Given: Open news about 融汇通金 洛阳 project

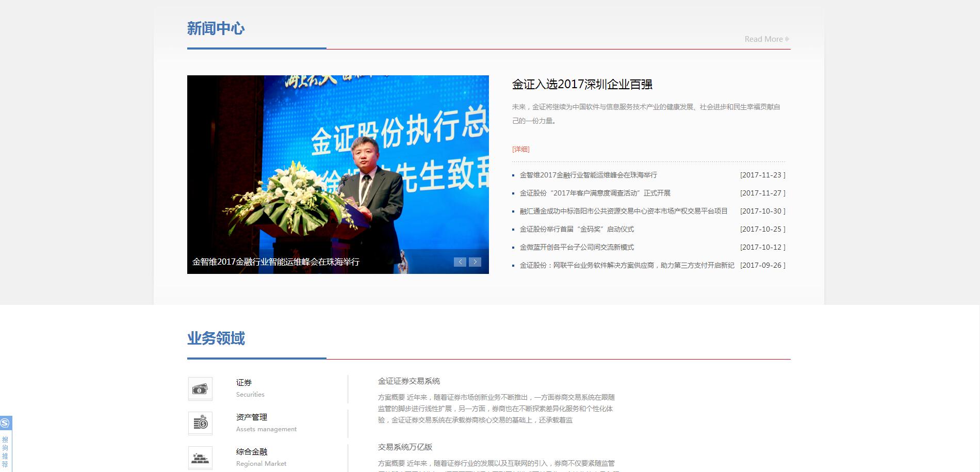Looking at the screenshot, I should [623, 211].
